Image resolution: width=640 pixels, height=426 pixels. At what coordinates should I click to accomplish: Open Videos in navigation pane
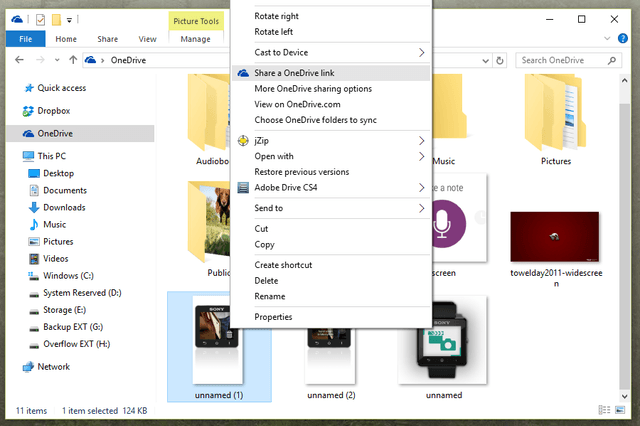coord(56,259)
